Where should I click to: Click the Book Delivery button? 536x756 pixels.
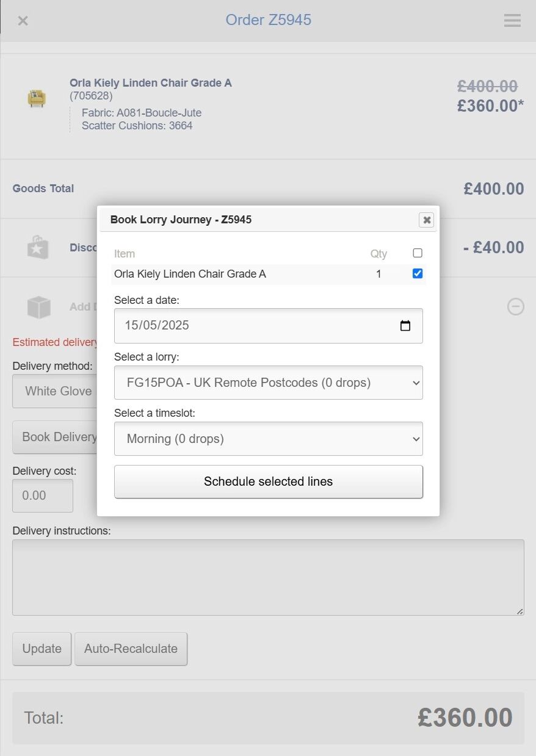pos(55,437)
